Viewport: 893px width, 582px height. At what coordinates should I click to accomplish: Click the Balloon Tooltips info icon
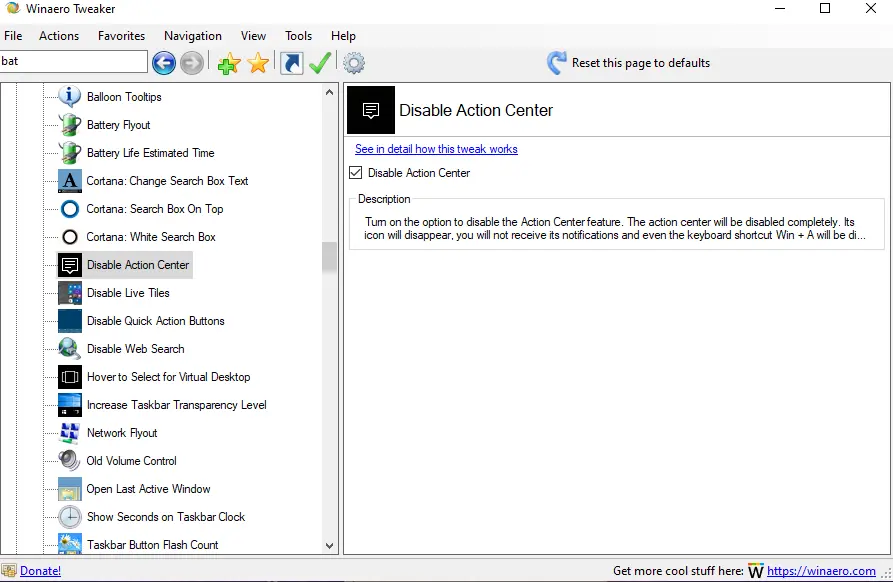pos(69,97)
